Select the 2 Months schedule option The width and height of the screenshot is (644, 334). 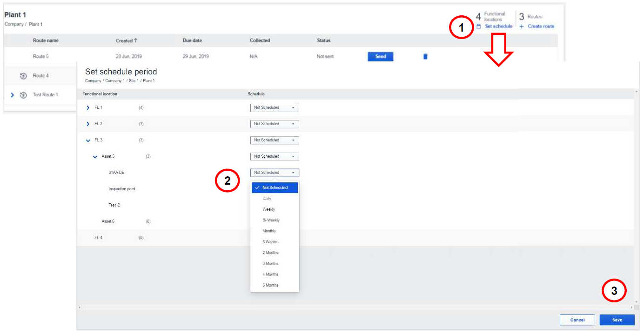pyautogui.click(x=270, y=253)
